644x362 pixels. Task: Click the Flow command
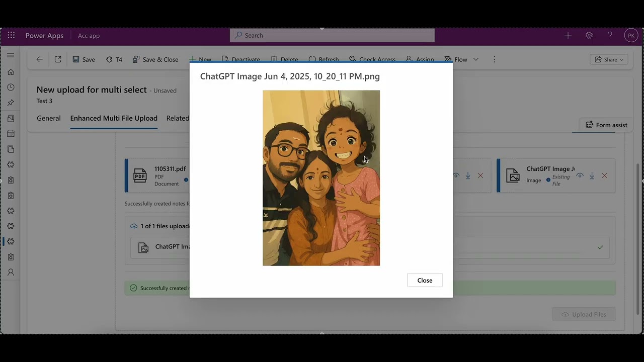pyautogui.click(x=456, y=59)
